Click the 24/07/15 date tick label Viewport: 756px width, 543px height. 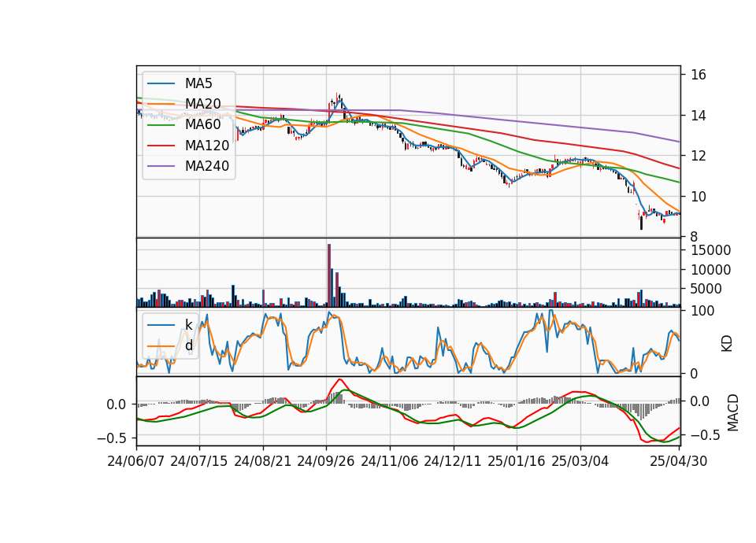tap(199, 461)
